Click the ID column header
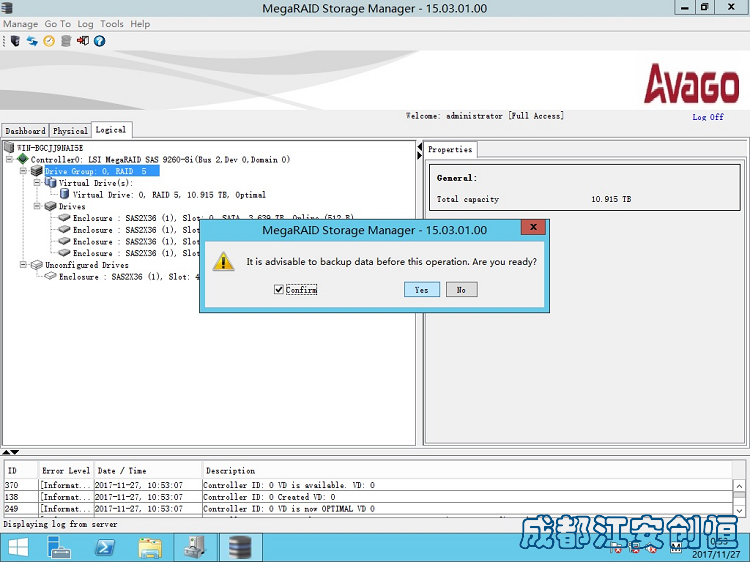Screen dimensions: 750x562 tap(21, 471)
